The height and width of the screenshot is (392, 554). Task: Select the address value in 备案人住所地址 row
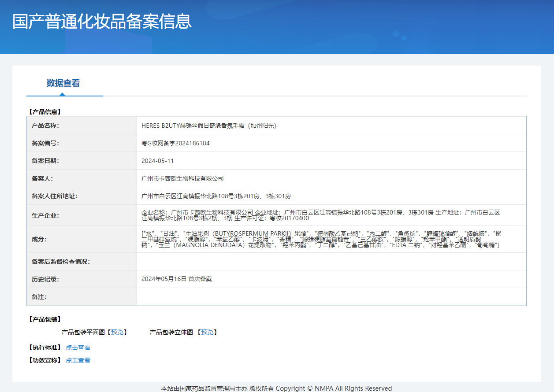coord(216,196)
